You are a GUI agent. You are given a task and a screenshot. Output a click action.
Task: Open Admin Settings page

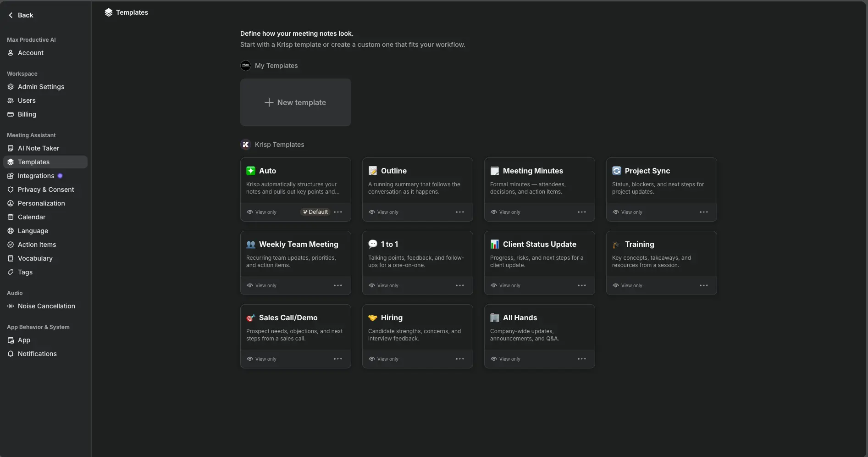(45, 87)
